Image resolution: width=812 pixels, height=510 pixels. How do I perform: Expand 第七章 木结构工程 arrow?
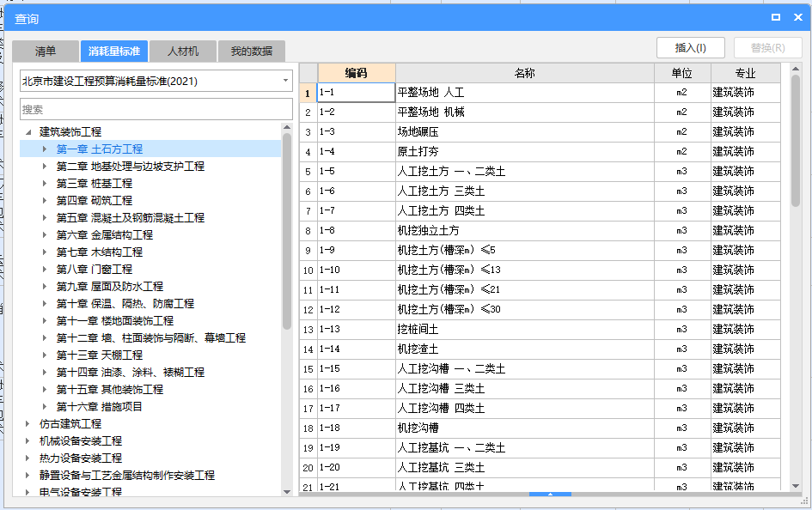point(45,252)
